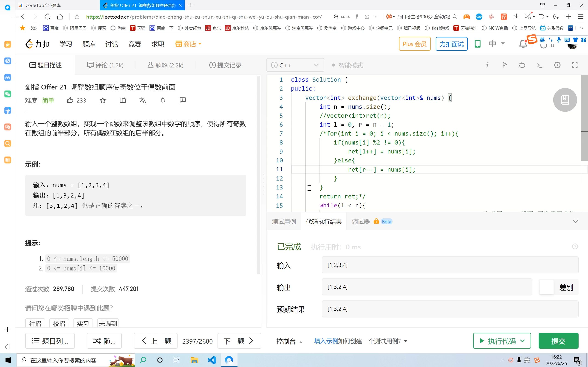Screen dimensions: 588x367
Task: Click the 填入示例 link
Action: (326, 341)
